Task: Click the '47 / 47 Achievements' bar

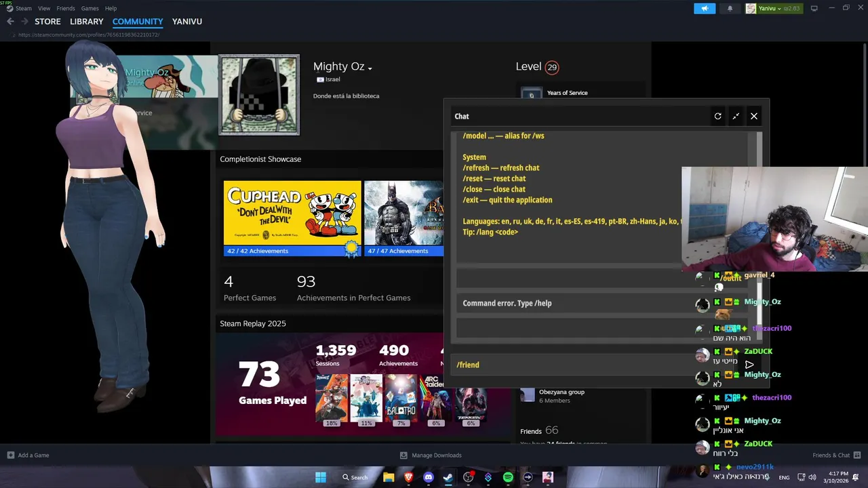Action: click(403, 251)
